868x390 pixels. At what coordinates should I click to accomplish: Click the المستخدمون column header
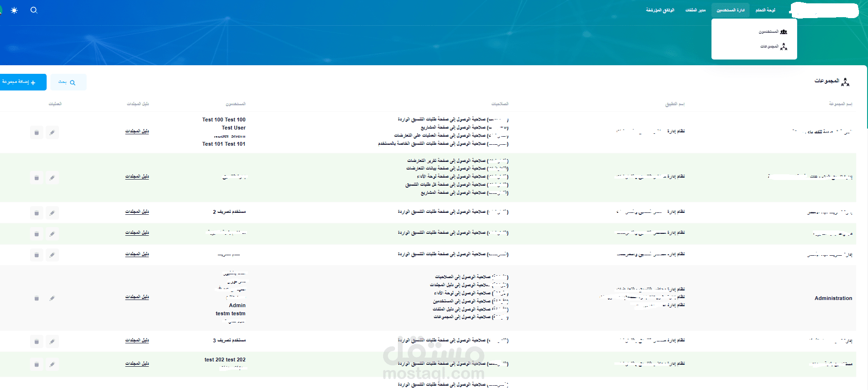pos(236,104)
